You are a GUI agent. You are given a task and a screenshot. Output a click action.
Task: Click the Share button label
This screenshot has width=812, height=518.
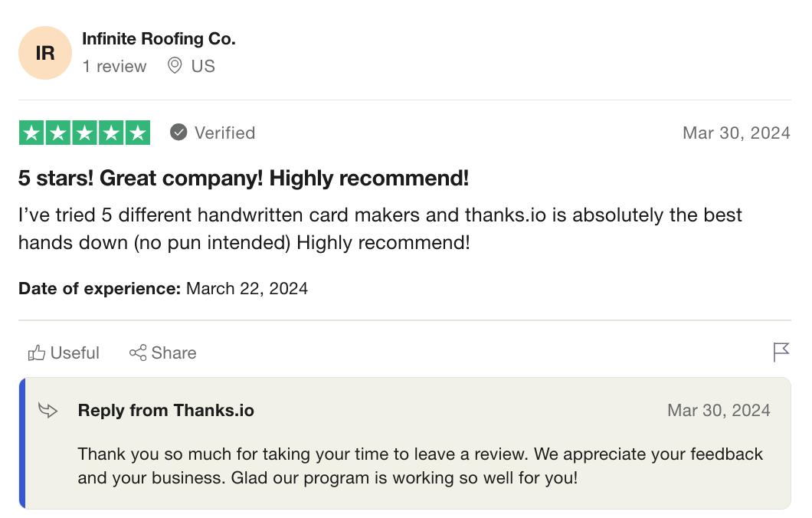point(174,353)
